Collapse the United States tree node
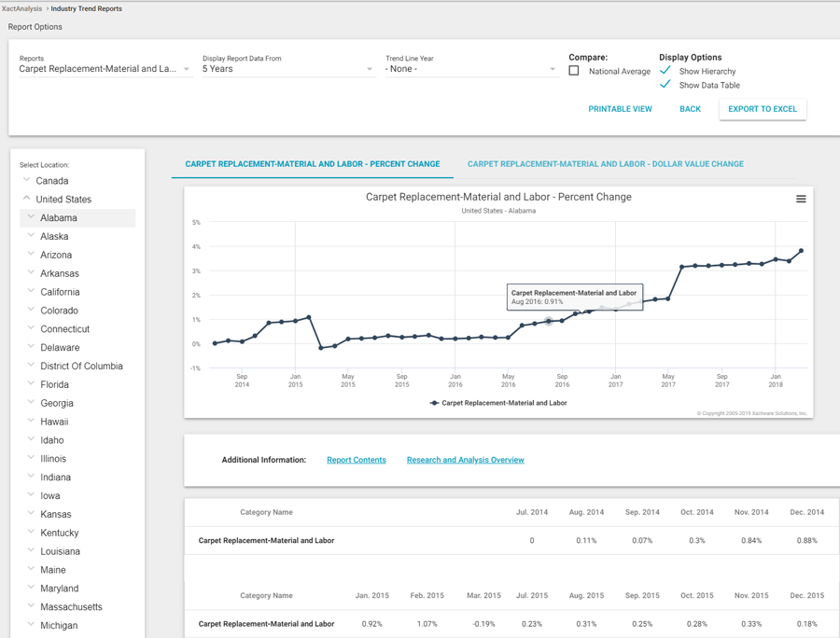 pos(26,199)
